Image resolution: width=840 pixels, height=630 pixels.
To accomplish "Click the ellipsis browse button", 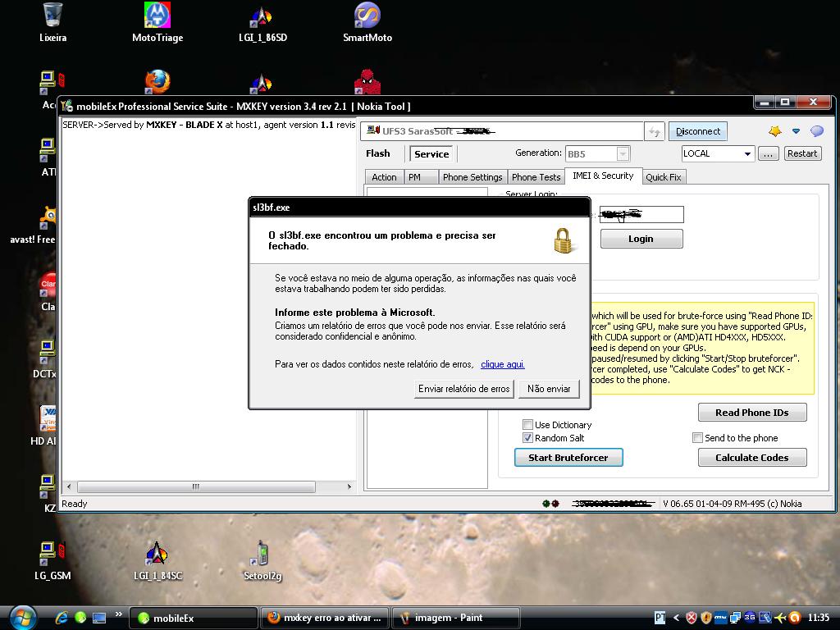I will pyautogui.click(x=768, y=153).
